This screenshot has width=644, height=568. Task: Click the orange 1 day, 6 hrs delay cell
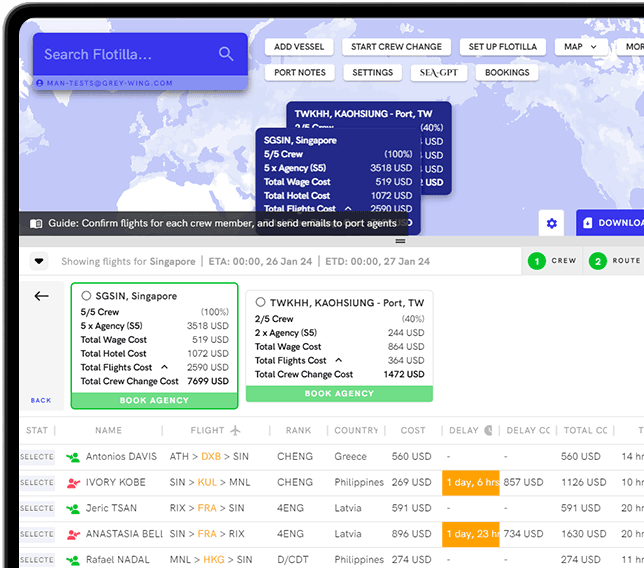(471, 483)
